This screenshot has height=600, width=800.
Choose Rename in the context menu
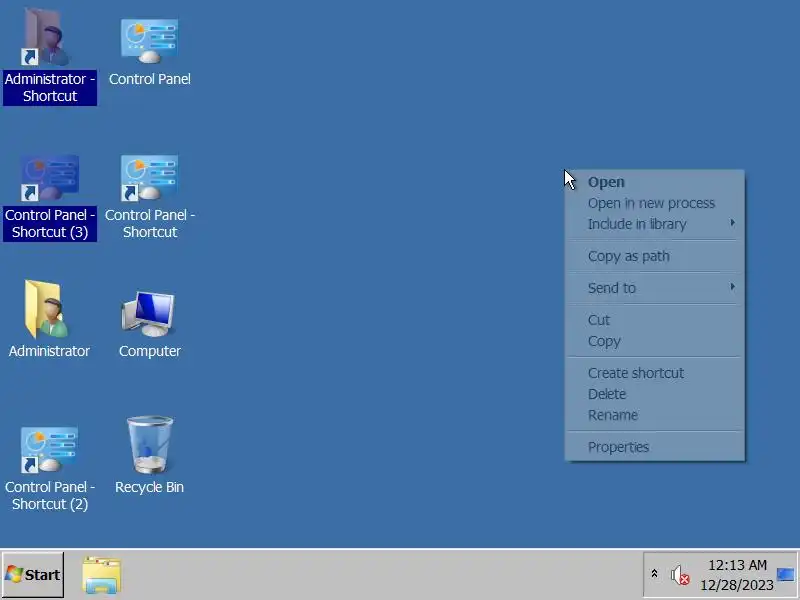coord(655,415)
